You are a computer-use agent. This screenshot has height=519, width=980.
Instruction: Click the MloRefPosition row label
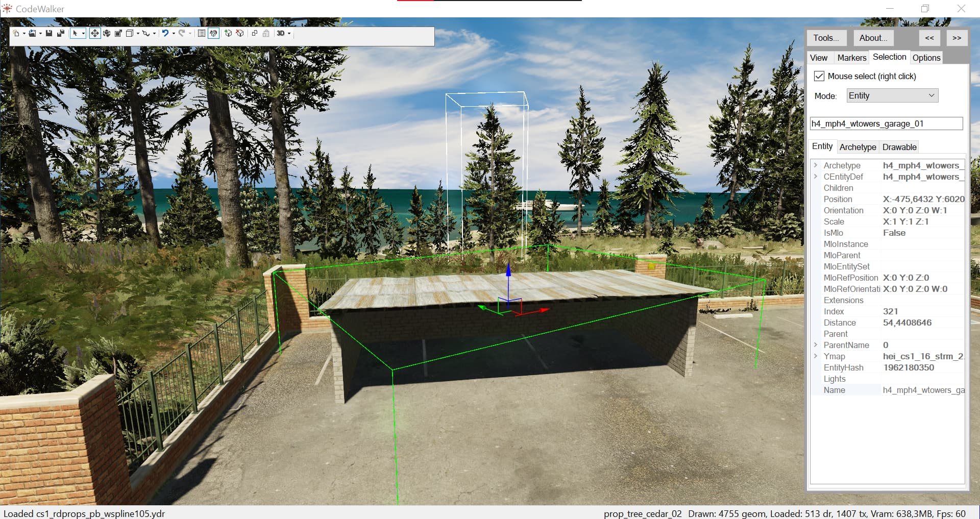[x=851, y=278]
